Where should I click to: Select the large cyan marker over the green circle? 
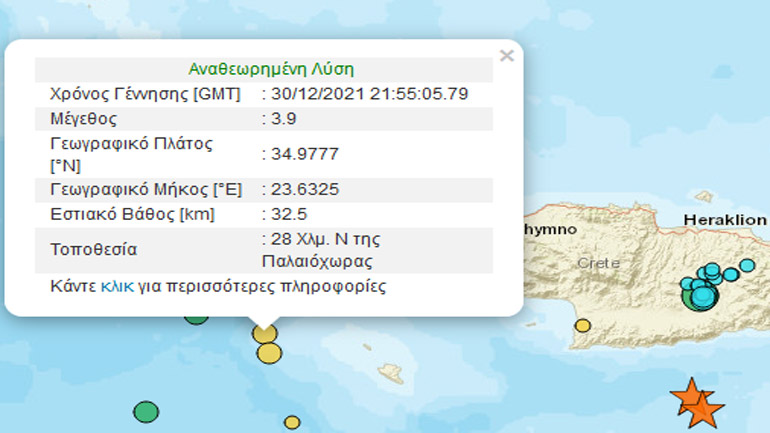coord(704,297)
